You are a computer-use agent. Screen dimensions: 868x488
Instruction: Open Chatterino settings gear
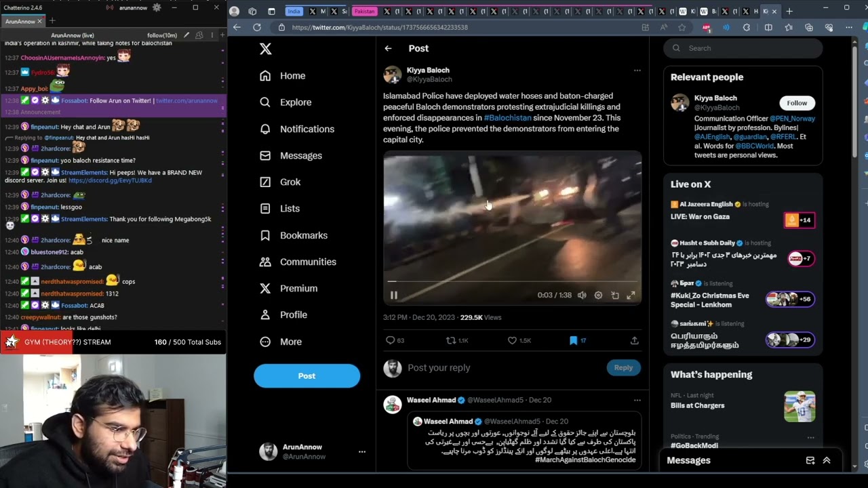pyautogui.click(x=157, y=7)
